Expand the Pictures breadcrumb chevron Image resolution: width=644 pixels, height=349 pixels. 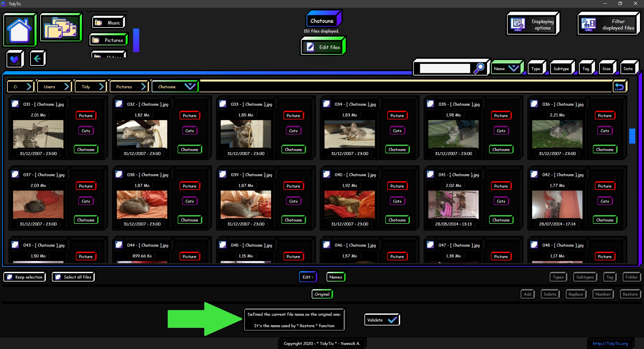pos(143,87)
